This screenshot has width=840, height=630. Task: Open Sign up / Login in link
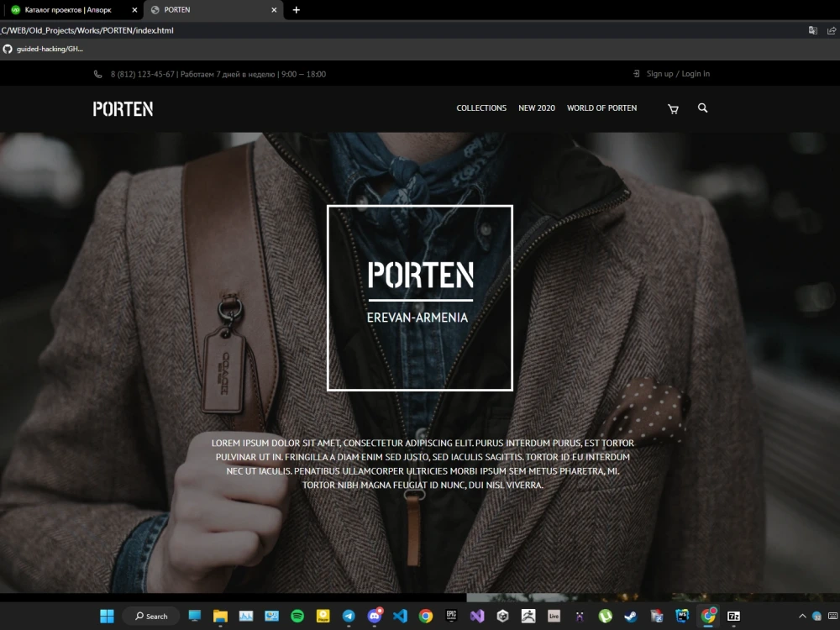pyautogui.click(x=678, y=74)
